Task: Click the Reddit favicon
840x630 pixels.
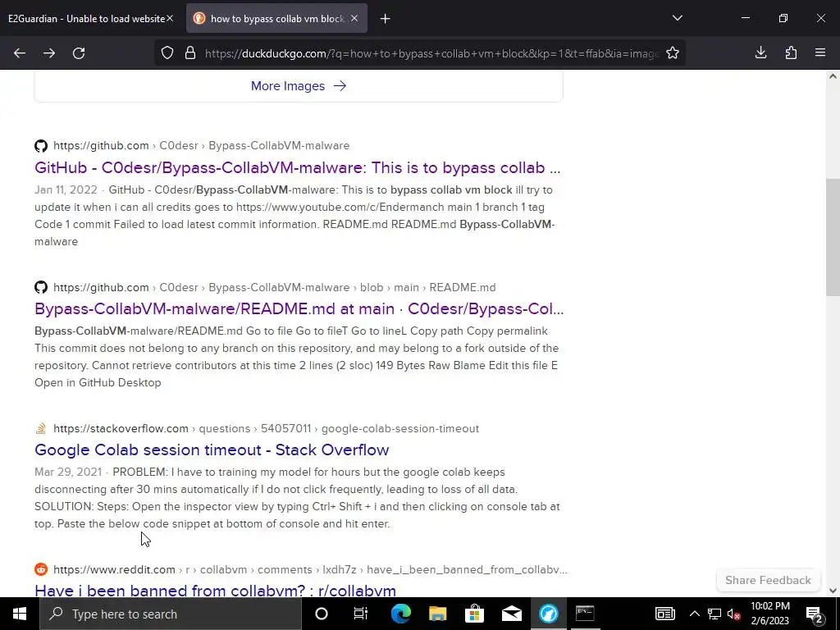Action: point(41,569)
